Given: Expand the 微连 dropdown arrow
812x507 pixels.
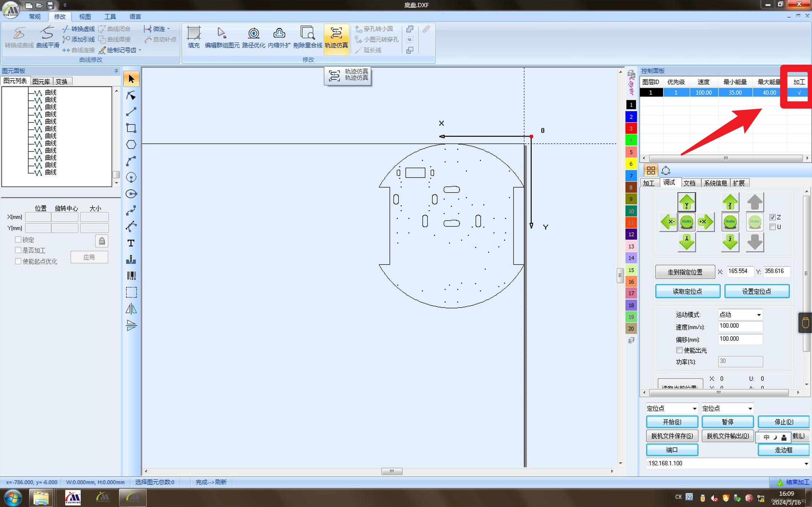Looking at the screenshot, I should click(x=169, y=29).
